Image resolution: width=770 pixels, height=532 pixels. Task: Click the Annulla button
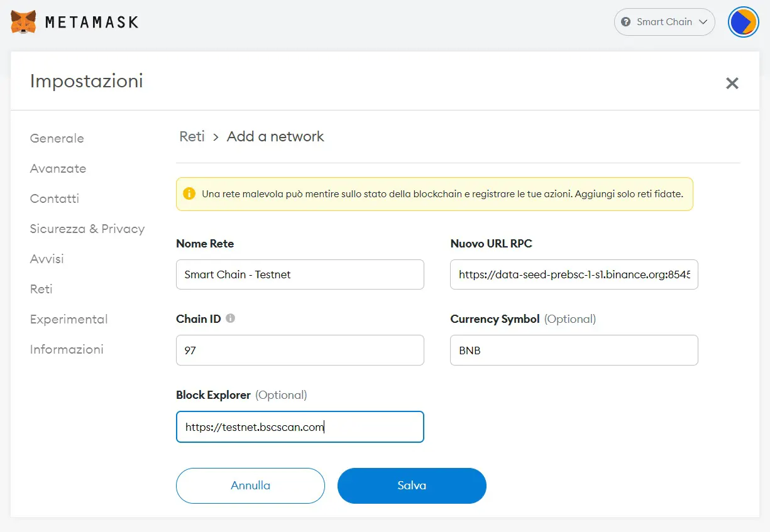tap(250, 486)
